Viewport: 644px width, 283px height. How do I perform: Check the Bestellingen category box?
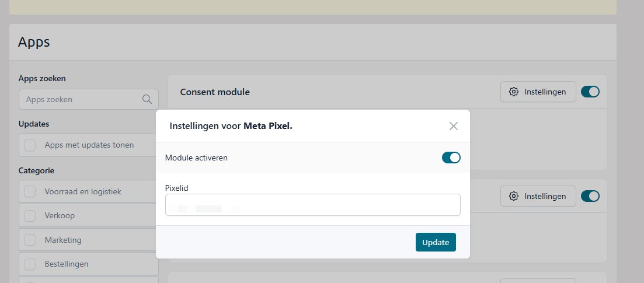click(x=30, y=264)
